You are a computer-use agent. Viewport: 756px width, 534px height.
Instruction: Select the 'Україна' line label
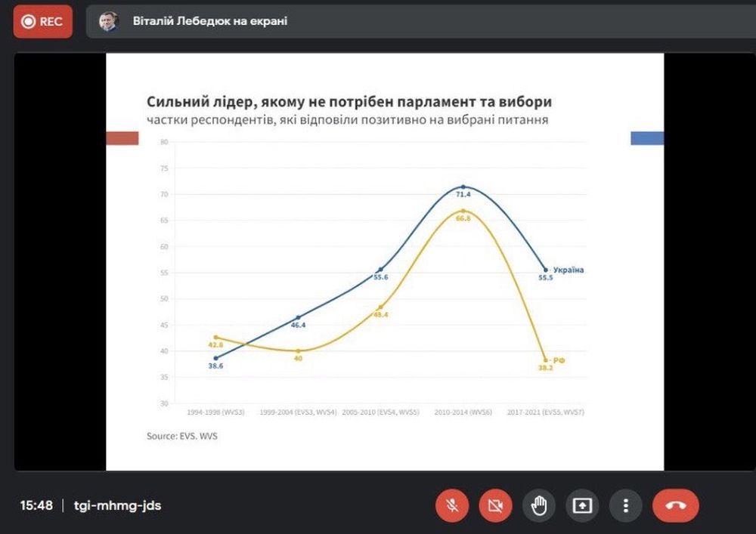click(569, 270)
